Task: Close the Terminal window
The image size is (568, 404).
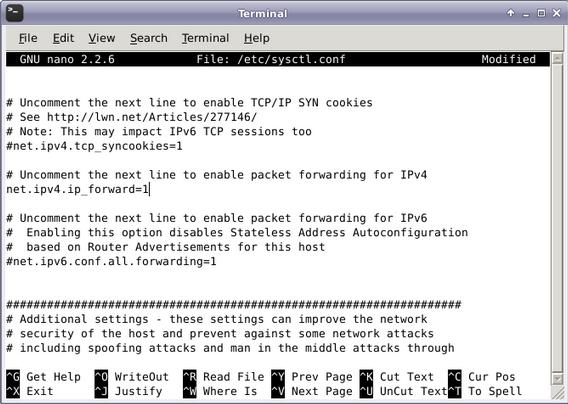Action: 557,13
